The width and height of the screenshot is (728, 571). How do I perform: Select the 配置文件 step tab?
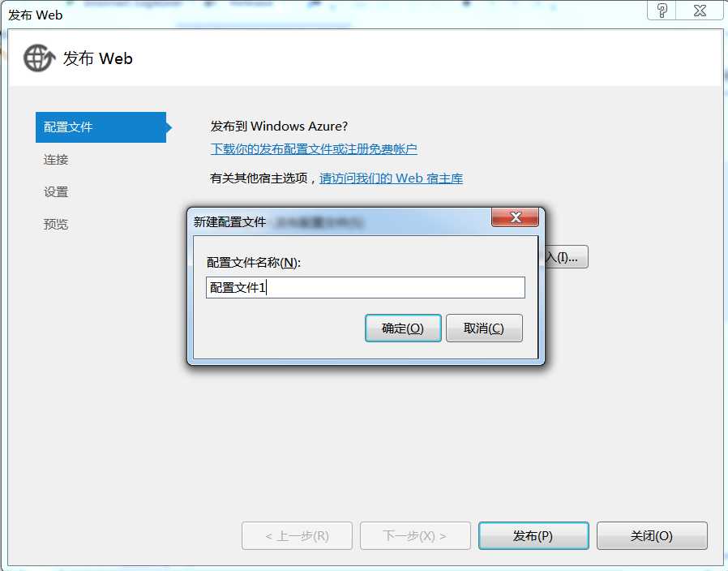tap(101, 127)
